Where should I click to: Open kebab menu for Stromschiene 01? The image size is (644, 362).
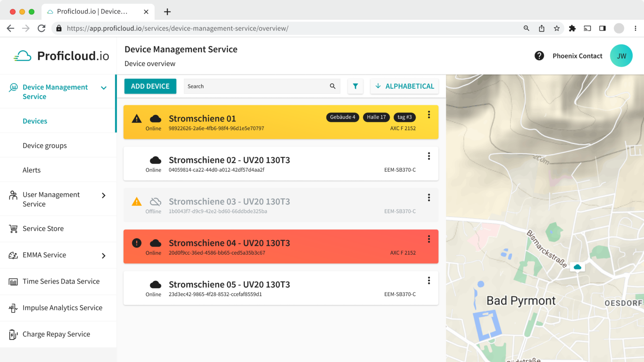[428, 115]
